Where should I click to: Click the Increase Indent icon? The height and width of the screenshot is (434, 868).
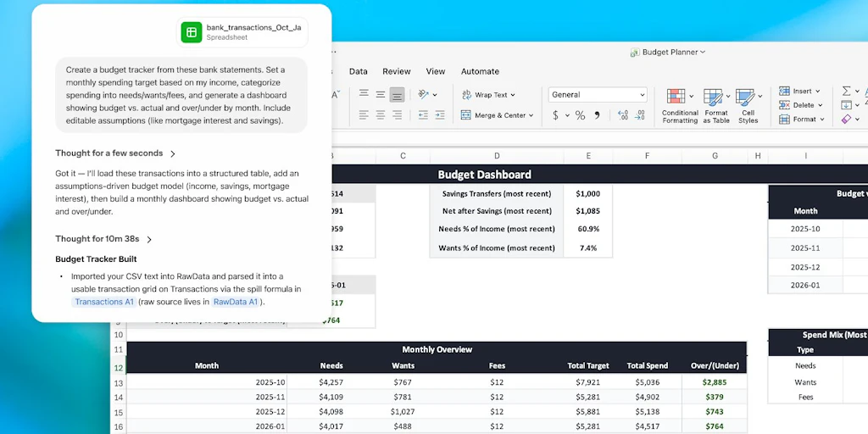(x=440, y=115)
